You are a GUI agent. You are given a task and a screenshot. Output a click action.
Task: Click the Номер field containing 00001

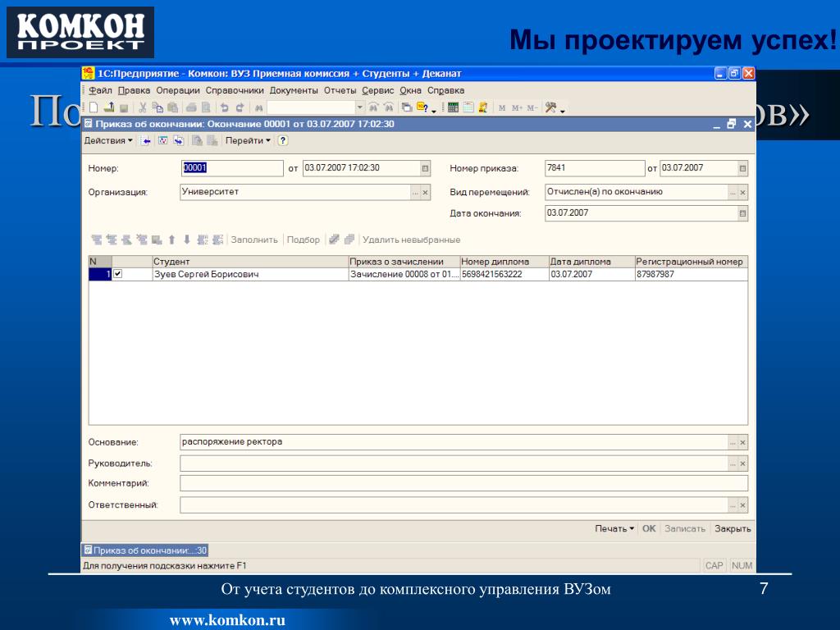(232, 168)
